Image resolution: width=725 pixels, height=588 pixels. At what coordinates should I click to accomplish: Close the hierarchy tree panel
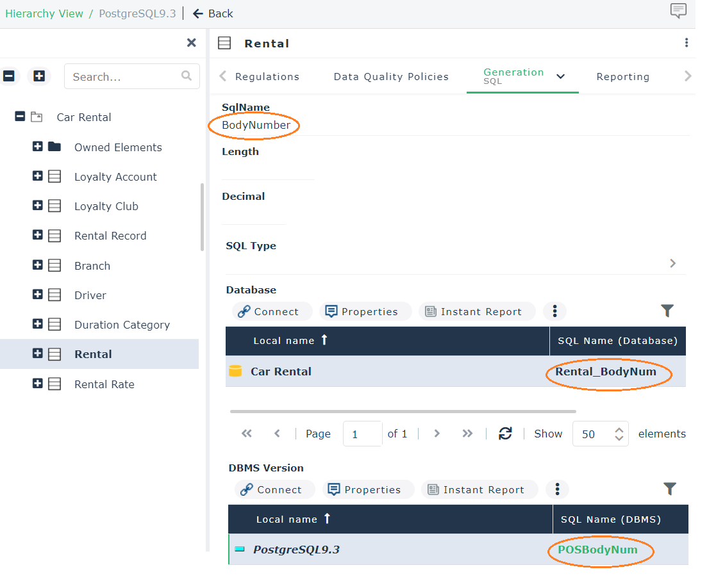(x=191, y=43)
